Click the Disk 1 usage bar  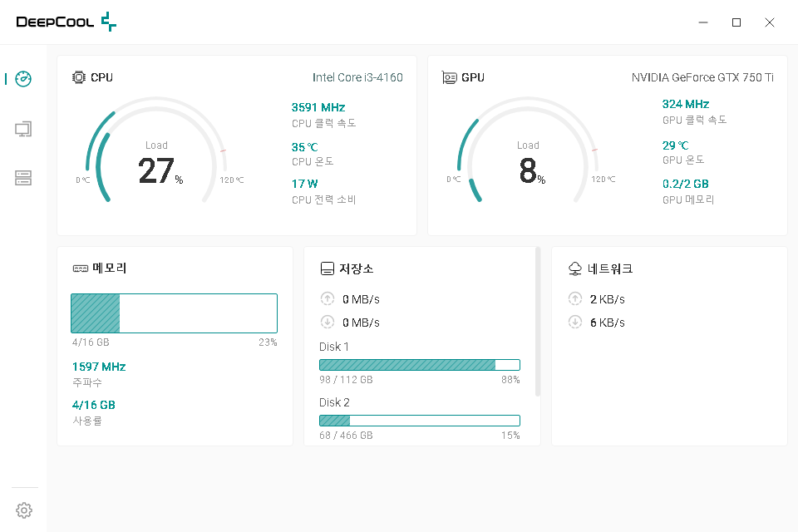coord(419,365)
